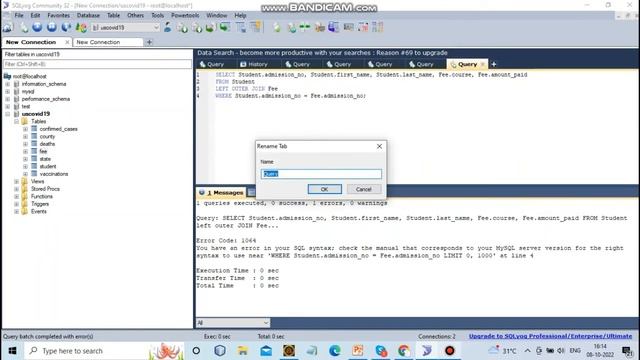Click the table icon with orange highlight

(x=256, y=27)
